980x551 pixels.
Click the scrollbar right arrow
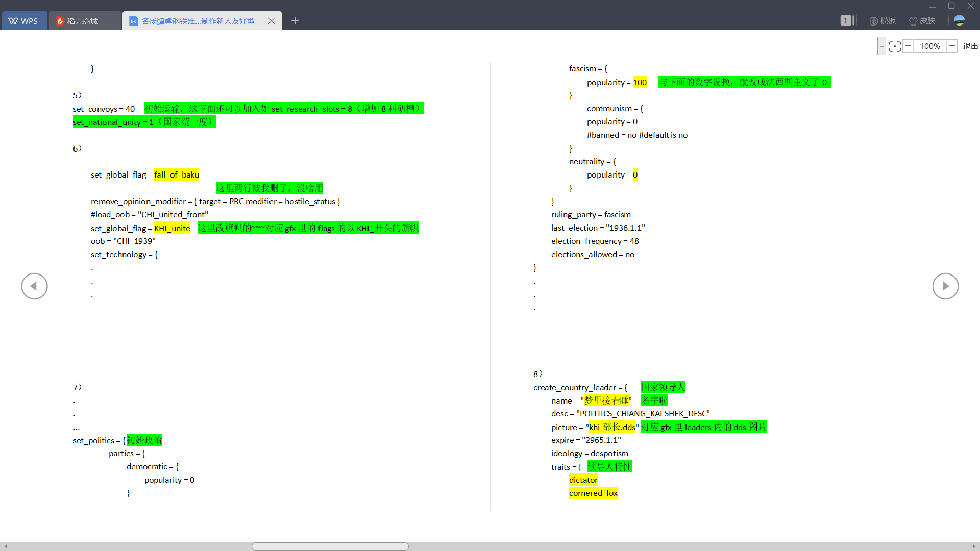pos(974,546)
